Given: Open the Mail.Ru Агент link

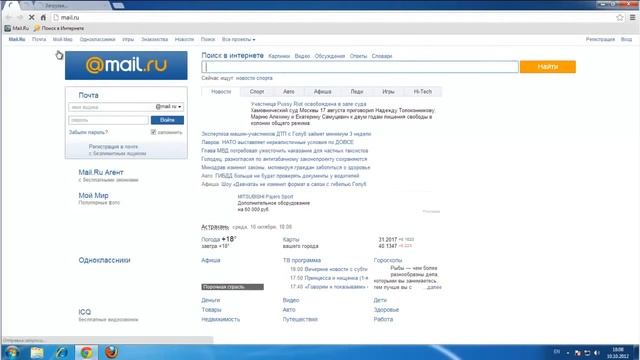Looking at the screenshot, I should (x=101, y=172).
